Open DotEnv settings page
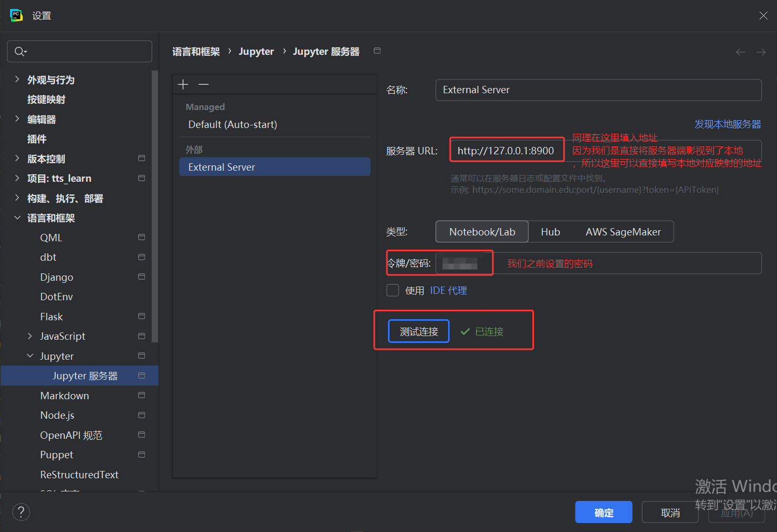This screenshot has width=777, height=532. click(56, 297)
